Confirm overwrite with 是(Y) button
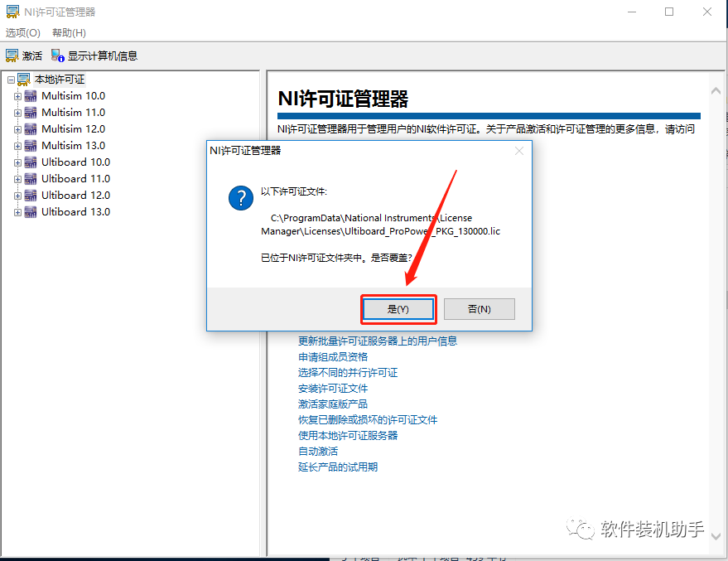 click(x=398, y=309)
